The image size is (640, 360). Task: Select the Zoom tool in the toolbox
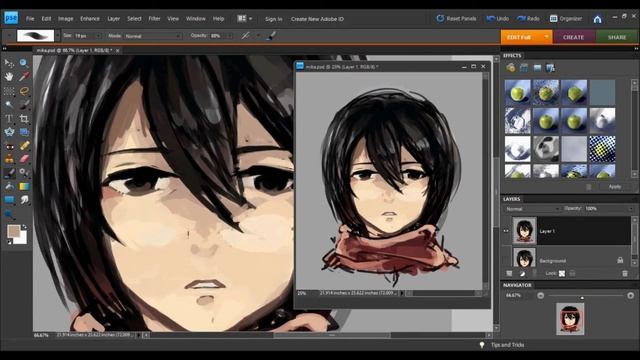click(x=24, y=62)
